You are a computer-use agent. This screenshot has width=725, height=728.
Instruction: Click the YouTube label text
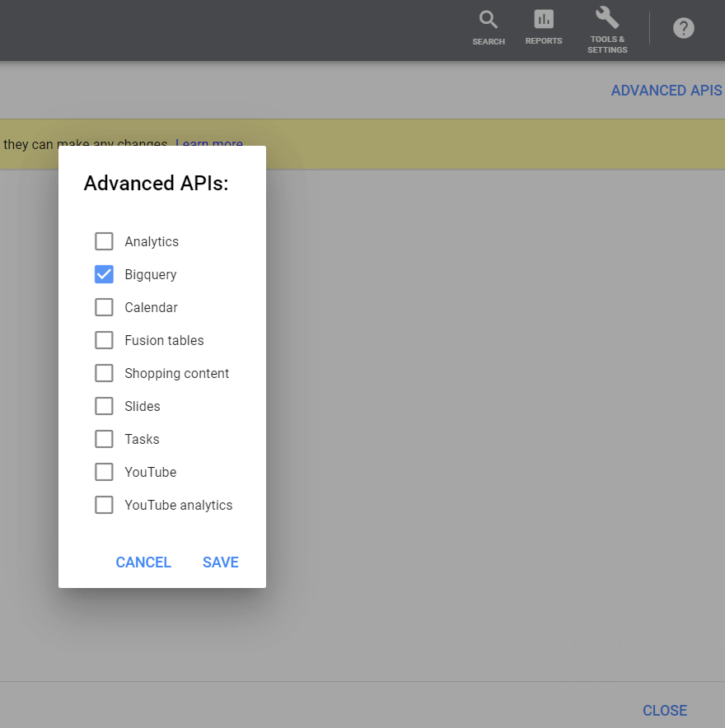tap(151, 472)
